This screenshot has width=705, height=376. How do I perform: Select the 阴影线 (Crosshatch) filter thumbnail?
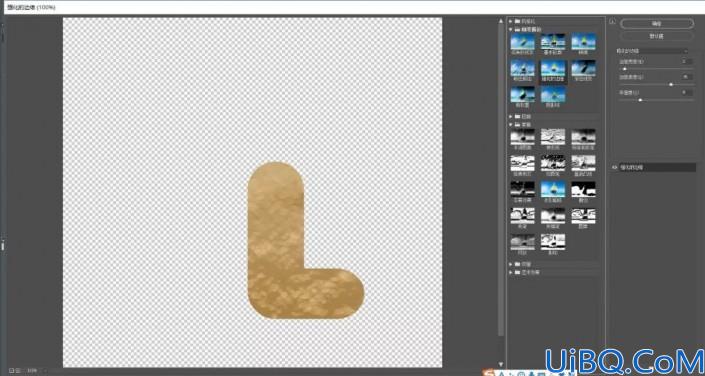pyautogui.click(x=553, y=94)
